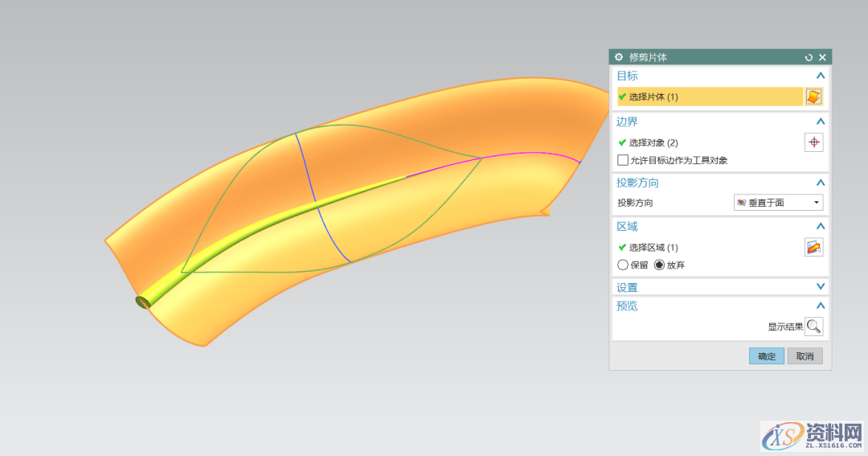This screenshot has width=868, height=456.
Task: Open the dialog settings gear icon
Action: point(619,57)
